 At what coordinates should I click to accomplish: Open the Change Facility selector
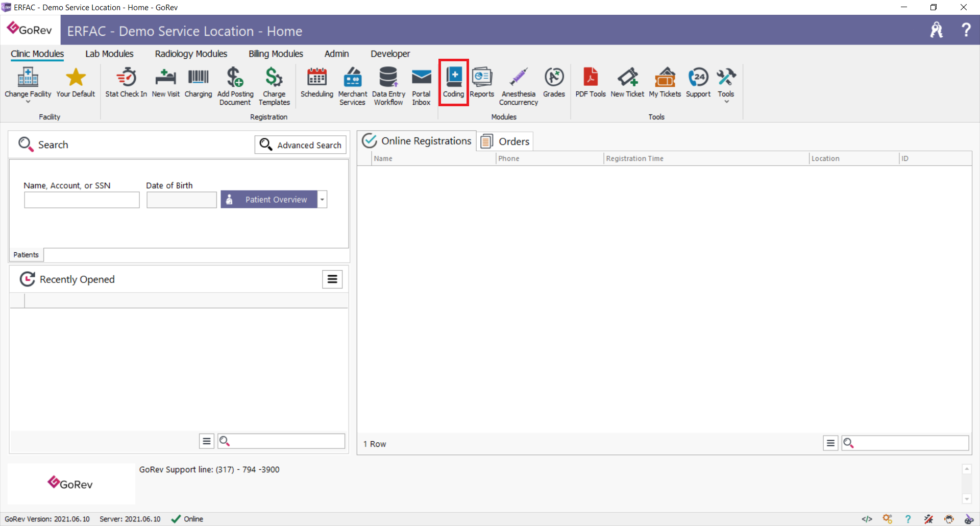pyautogui.click(x=28, y=85)
